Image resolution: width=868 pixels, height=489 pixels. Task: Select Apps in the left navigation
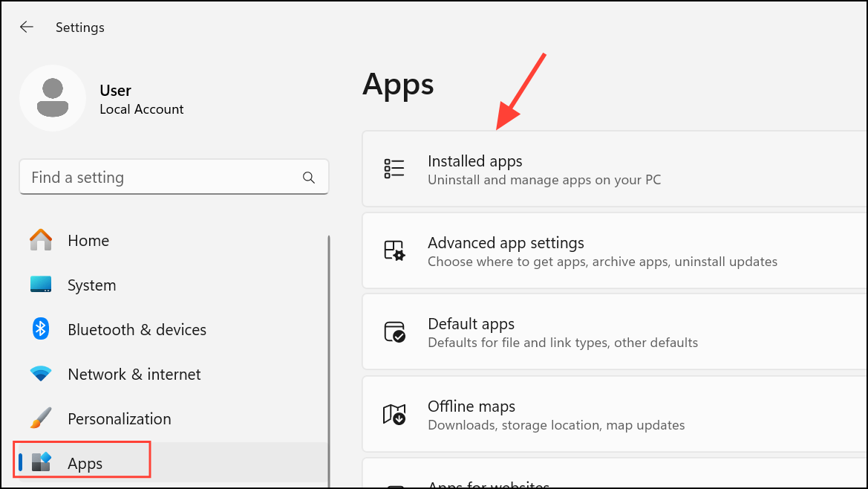[x=85, y=464]
